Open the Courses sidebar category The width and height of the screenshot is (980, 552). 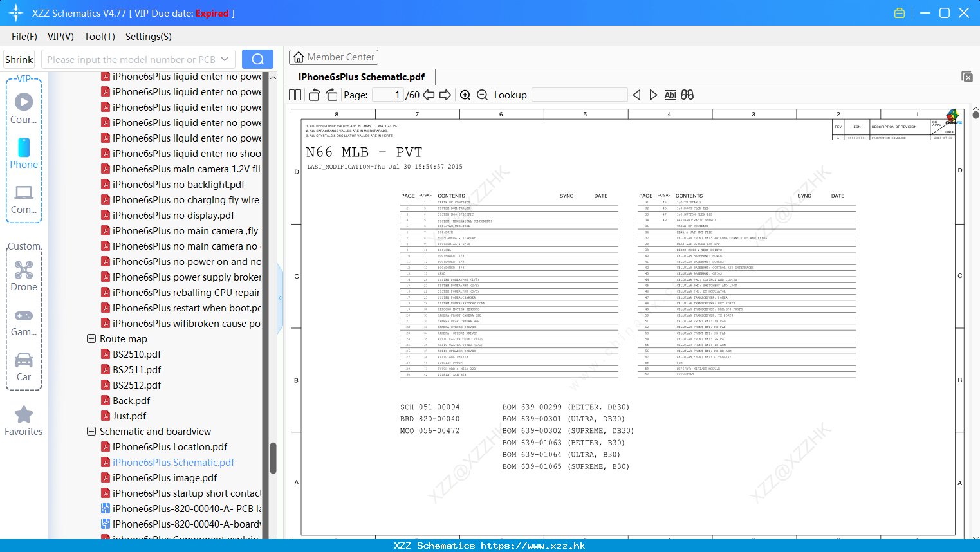[x=24, y=109]
